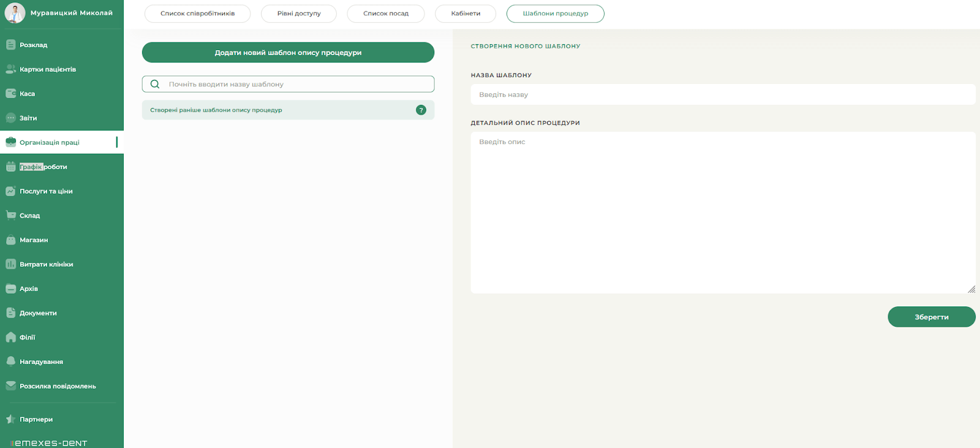Image resolution: width=980 pixels, height=448 pixels.
Task: Open Нагадування bell icon
Action: tap(10, 362)
